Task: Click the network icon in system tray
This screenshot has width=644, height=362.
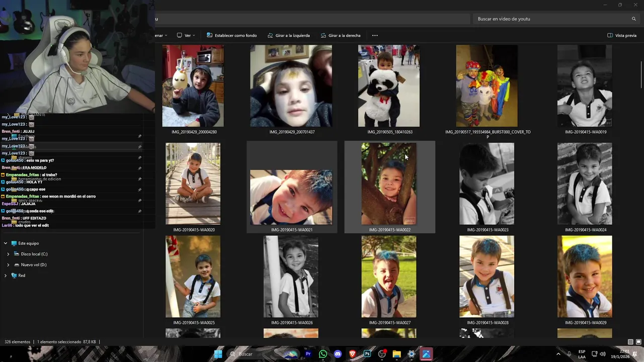Action: click(x=594, y=354)
